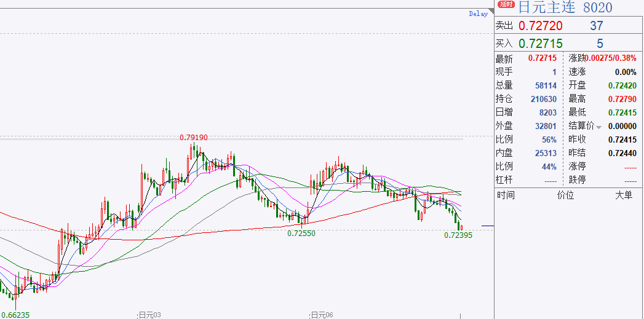
Task: Click the 最低 row's green value
Action: [622, 112]
